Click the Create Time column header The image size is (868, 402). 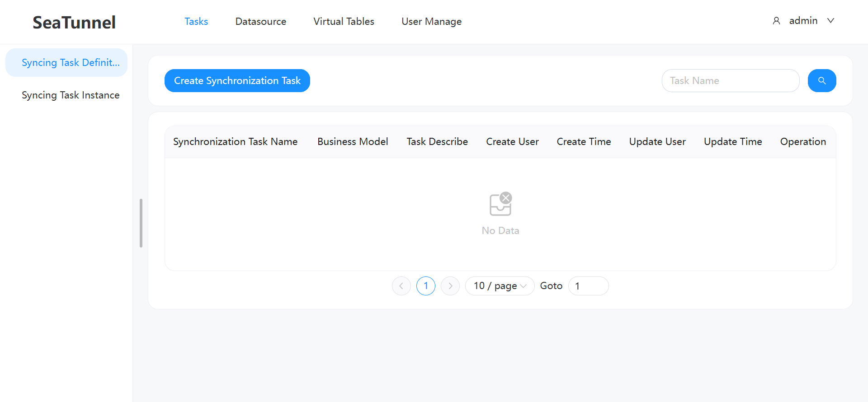point(584,142)
